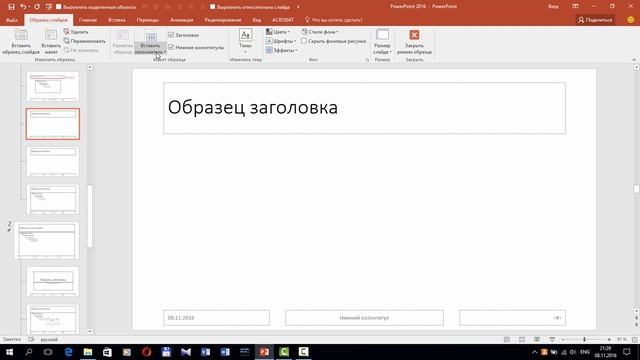The height and width of the screenshot is (360, 640).
Task: Open the Шрифты dropdown
Action: point(281,41)
